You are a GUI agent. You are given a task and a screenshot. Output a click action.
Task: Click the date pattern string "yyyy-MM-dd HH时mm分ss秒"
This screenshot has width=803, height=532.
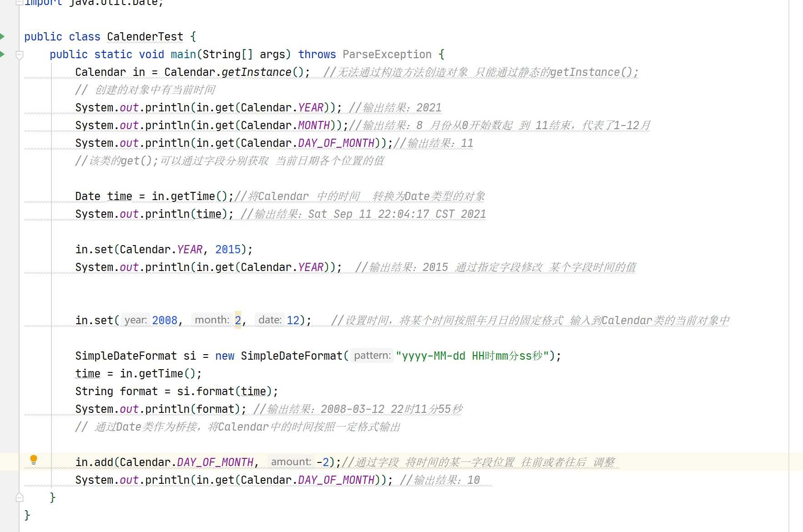(x=472, y=356)
